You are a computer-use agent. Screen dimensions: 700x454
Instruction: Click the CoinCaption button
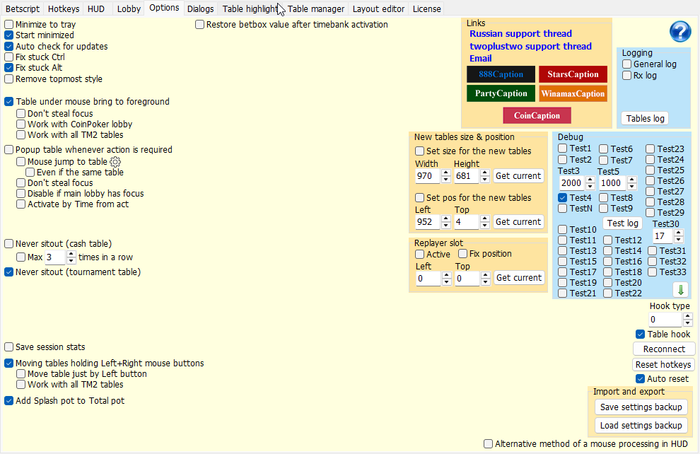pos(537,115)
